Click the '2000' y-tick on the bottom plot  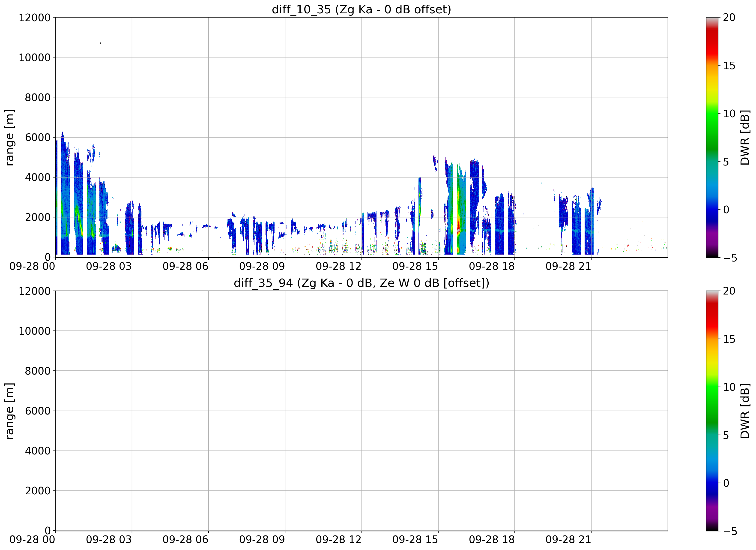[38, 491]
